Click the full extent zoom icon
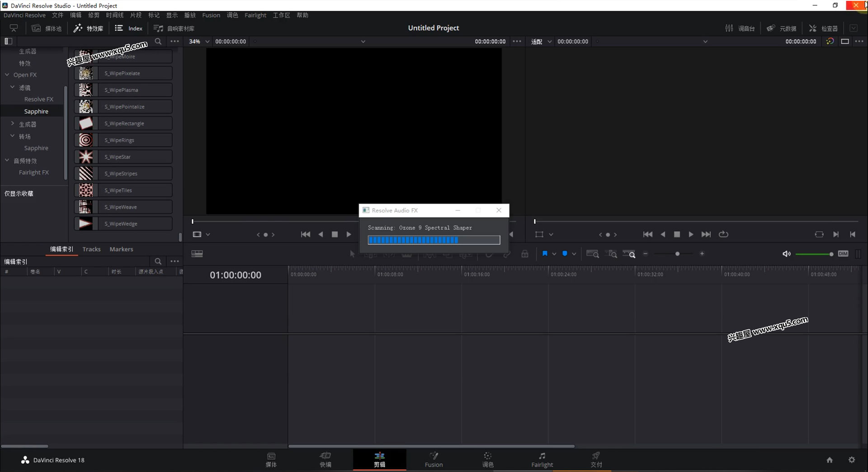Screen dimensions: 868x472 593,254
